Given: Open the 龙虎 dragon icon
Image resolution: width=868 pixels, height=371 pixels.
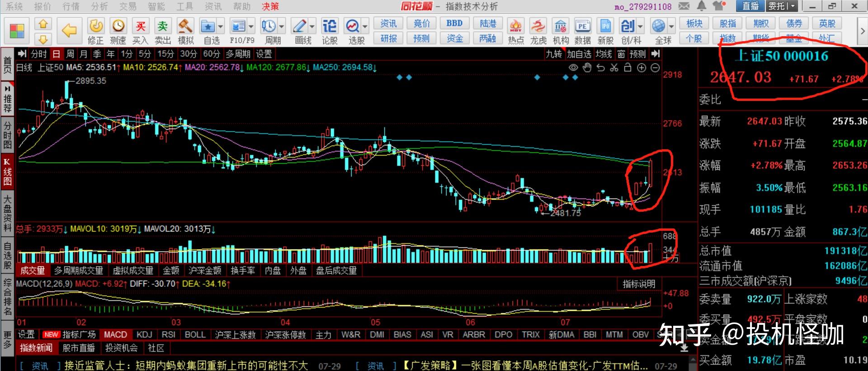Looking at the screenshot, I should click(538, 26).
